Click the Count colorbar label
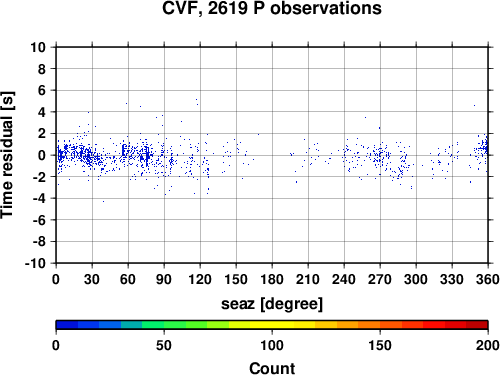 [272, 368]
